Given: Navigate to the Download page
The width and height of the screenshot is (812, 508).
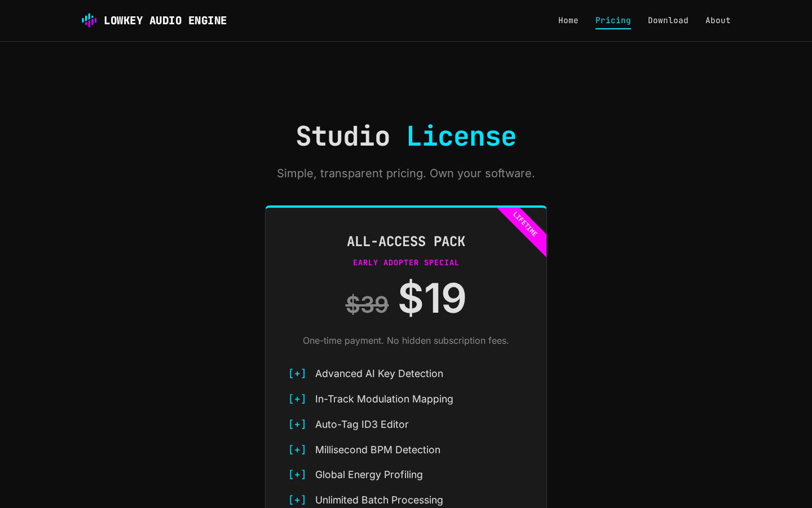Looking at the screenshot, I should pyautogui.click(x=668, y=20).
